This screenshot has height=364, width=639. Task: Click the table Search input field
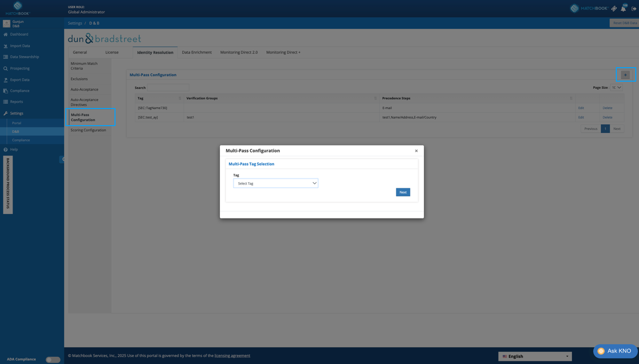(168, 88)
